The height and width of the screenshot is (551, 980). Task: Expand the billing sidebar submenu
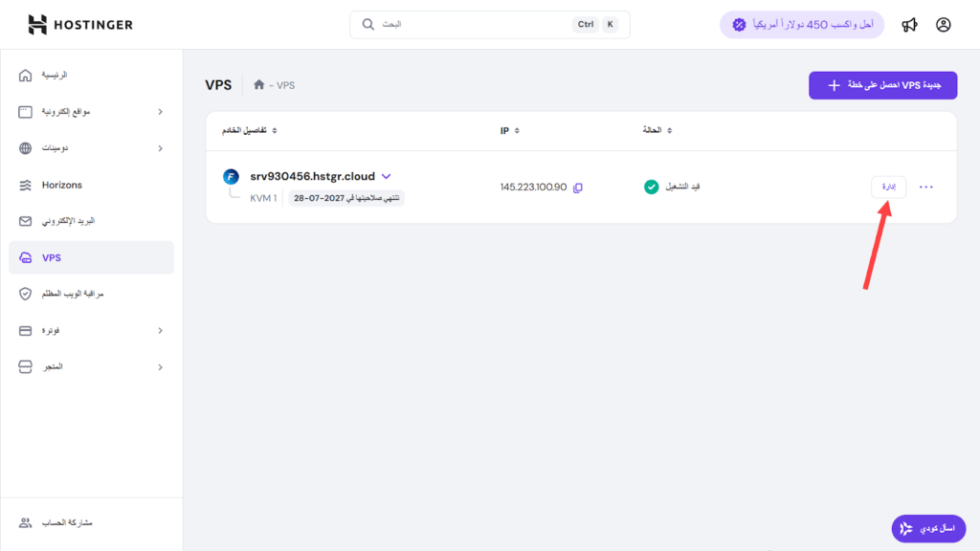click(x=160, y=331)
